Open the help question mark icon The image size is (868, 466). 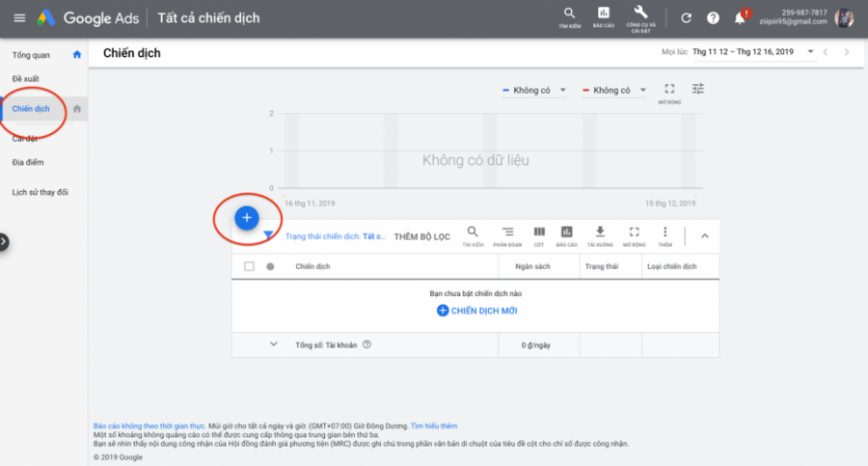point(713,18)
